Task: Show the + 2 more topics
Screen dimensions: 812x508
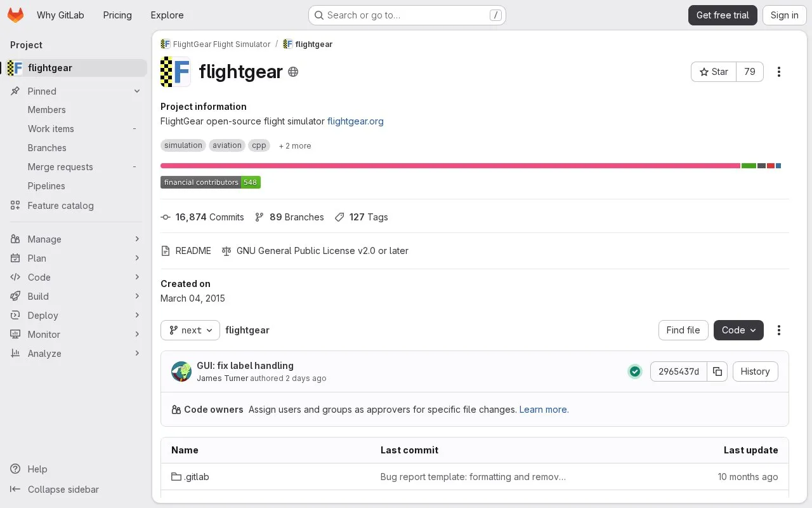Action: pos(295,146)
